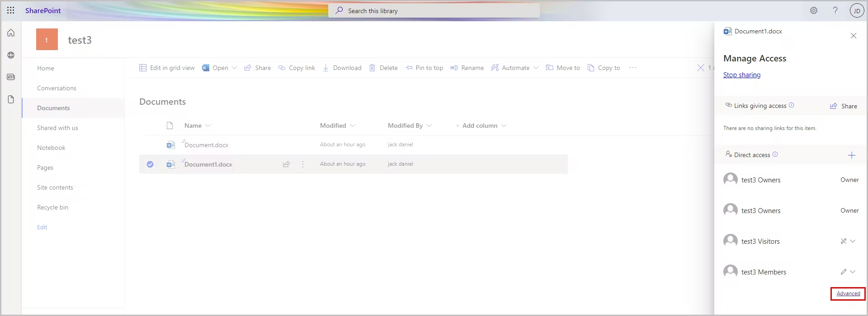Screen dimensions: 868x316
Task: Click the Word icon beside Document.docx
Action: point(170,145)
